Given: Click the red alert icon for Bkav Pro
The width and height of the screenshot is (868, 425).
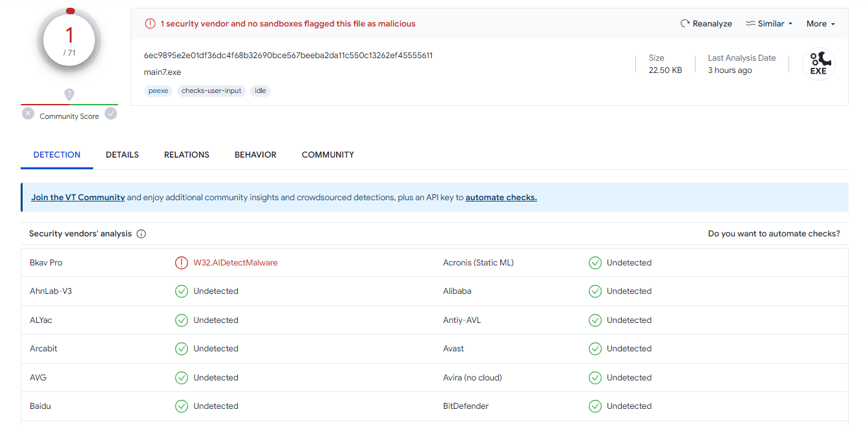Looking at the screenshot, I should [182, 263].
